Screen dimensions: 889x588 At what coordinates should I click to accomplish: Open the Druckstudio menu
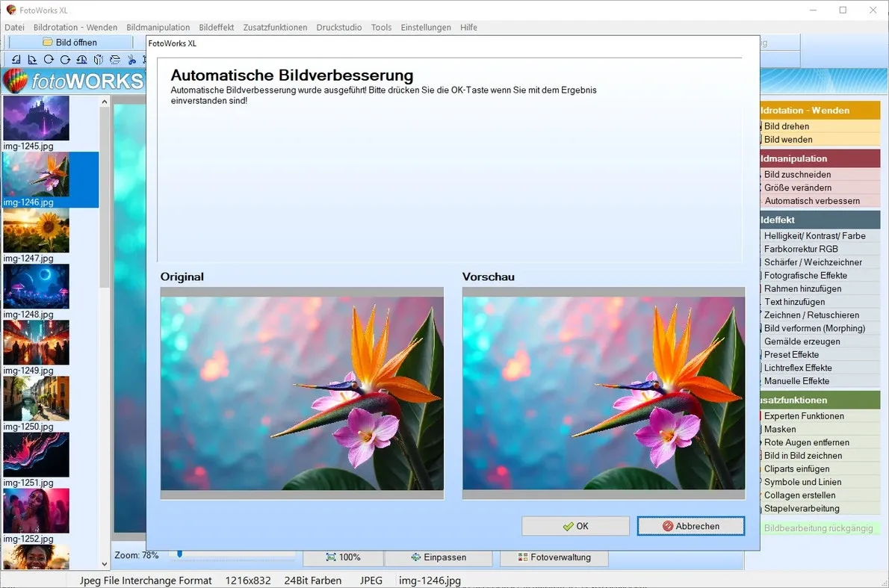click(338, 27)
